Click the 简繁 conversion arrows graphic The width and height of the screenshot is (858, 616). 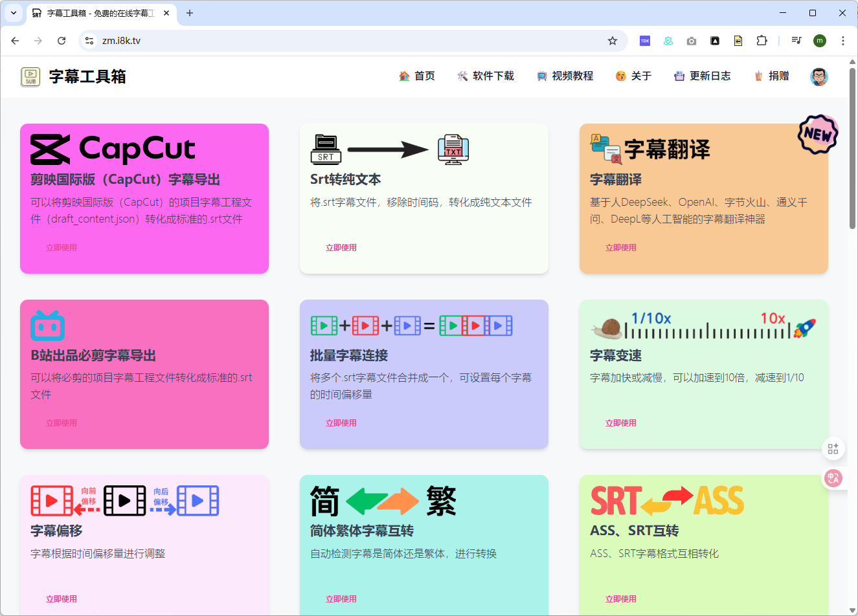(383, 501)
